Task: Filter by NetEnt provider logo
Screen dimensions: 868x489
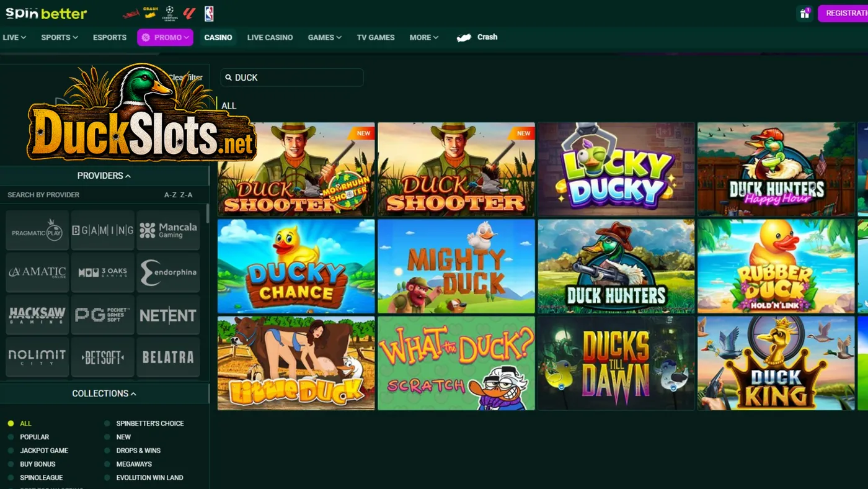Action: (x=168, y=315)
